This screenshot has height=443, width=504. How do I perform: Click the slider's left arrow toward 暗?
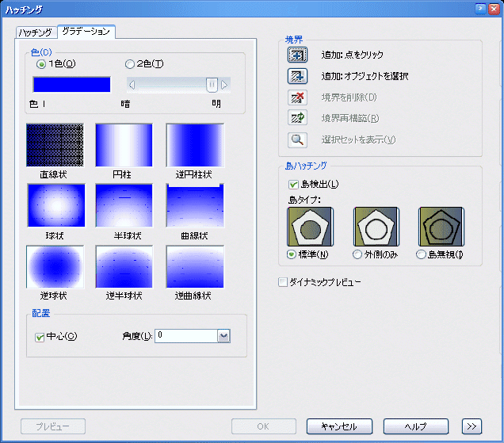(x=132, y=85)
